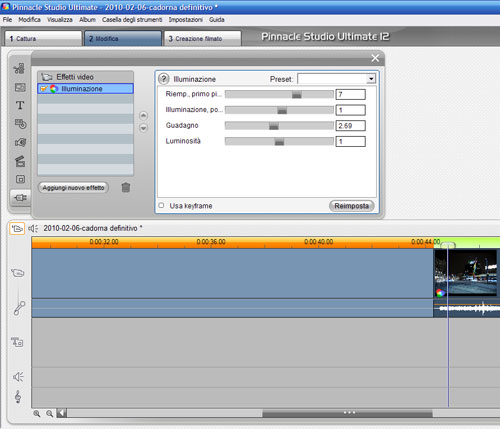Open the disc menu tool icon

tap(20, 124)
